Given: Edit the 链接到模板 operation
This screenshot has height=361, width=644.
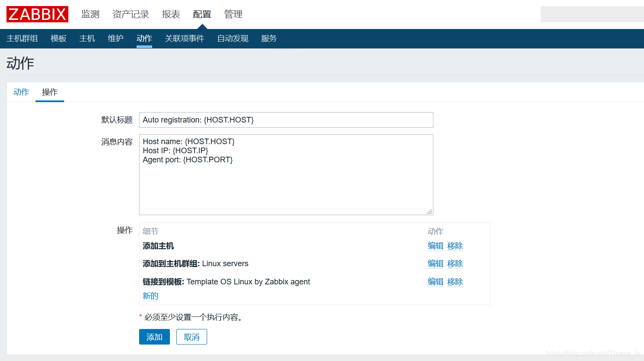Looking at the screenshot, I should (x=436, y=282).
